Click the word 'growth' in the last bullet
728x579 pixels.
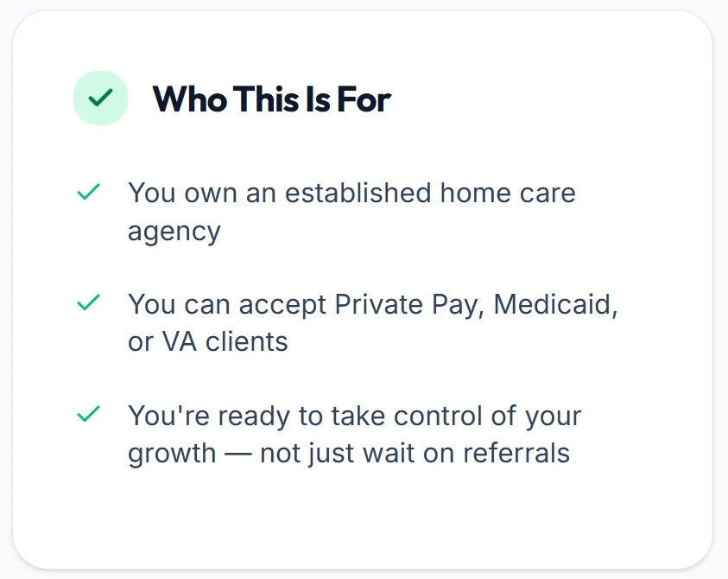coord(172,454)
